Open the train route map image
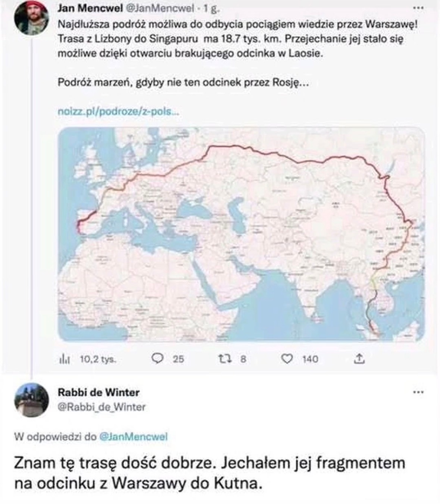Image resolution: width=440 pixels, height=504 pixels. (241, 234)
